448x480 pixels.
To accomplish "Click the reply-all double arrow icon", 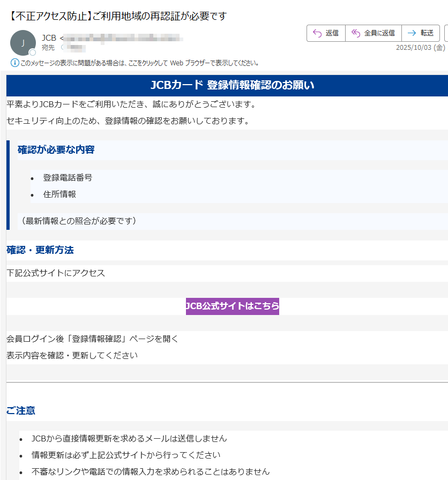I will [355, 33].
